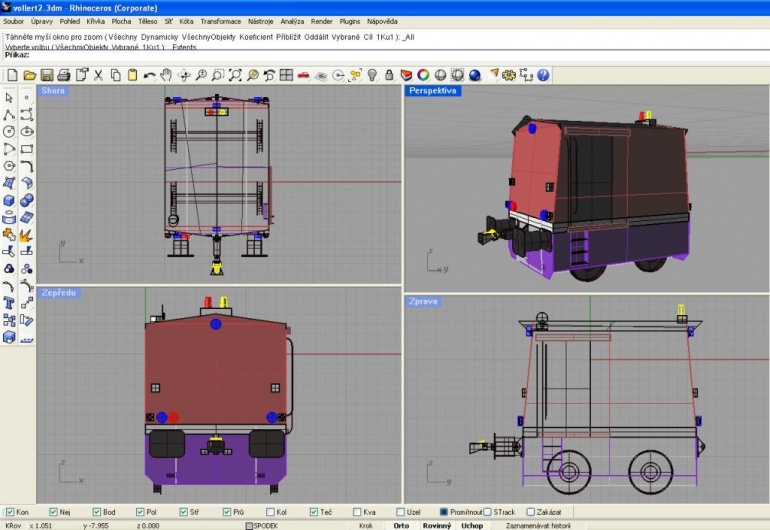Open Edit layers icon
This screenshot has height=530, width=770.
point(406,75)
